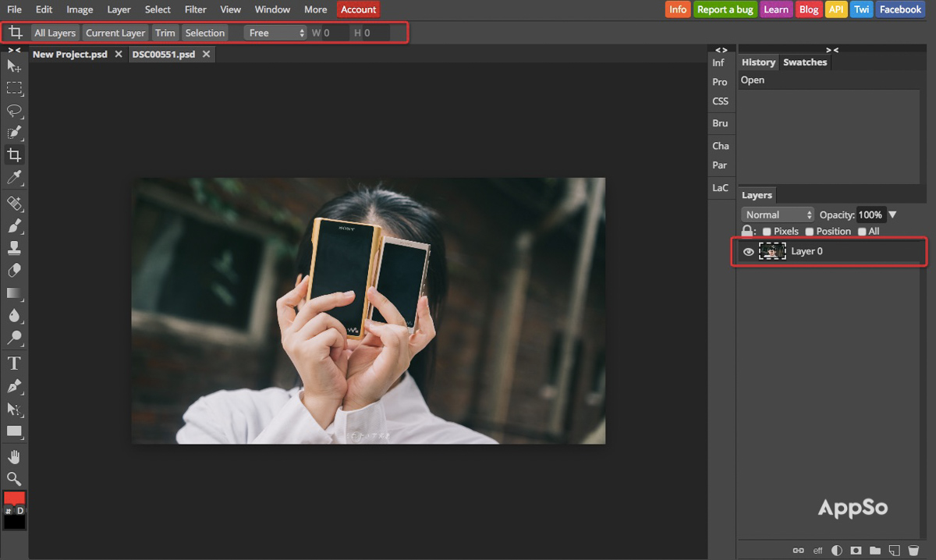
Task: Pick the Clone Stamp tool
Action: (x=14, y=248)
